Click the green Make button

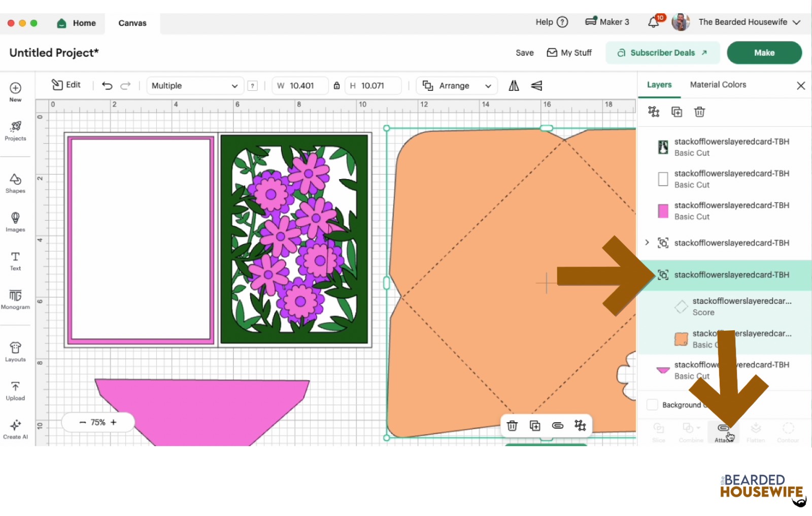764,53
